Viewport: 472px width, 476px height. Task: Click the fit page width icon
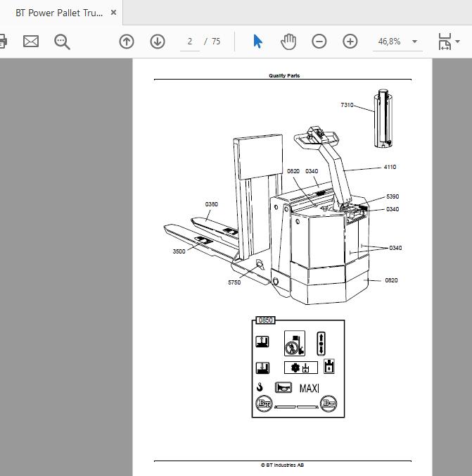pyautogui.click(x=445, y=42)
